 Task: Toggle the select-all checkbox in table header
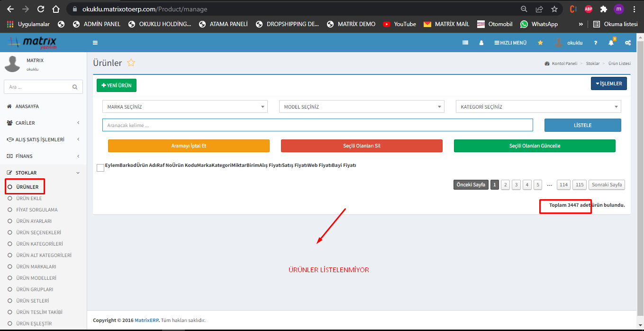coord(100,168)
